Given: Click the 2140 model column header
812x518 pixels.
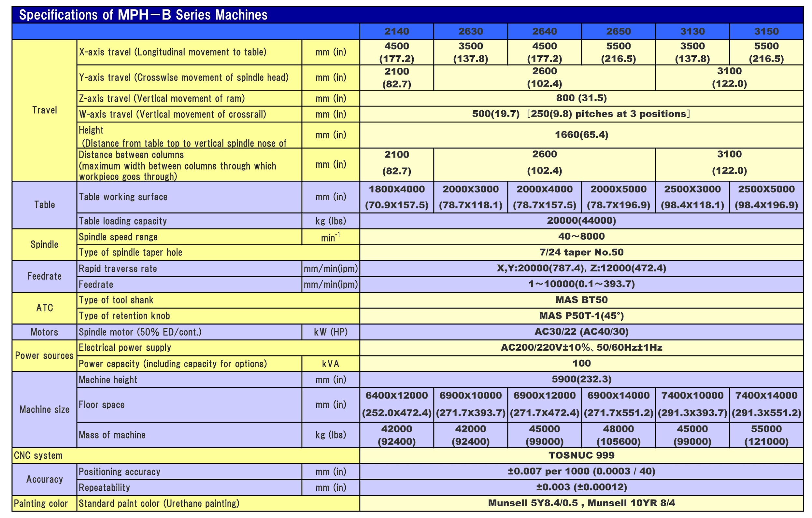Looking at the screenshot, I should tap(397, 31).
